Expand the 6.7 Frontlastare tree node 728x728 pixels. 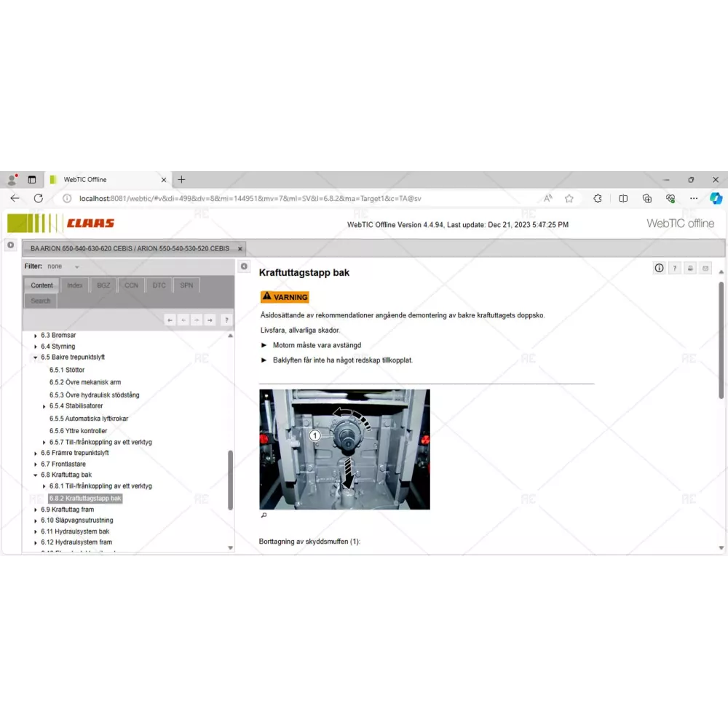tap(36, 464)
